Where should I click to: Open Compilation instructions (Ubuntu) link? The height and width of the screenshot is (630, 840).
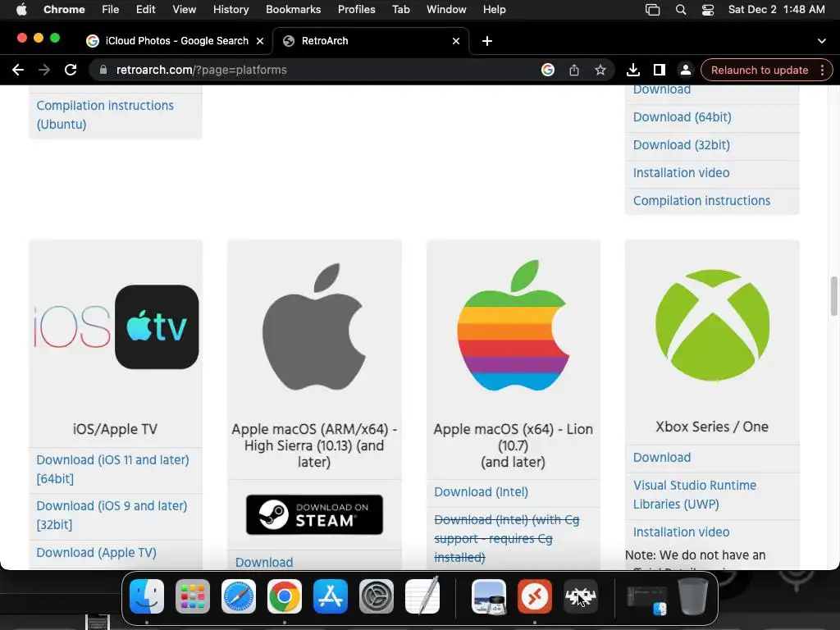pyautogui.click(x=105, y=115)
